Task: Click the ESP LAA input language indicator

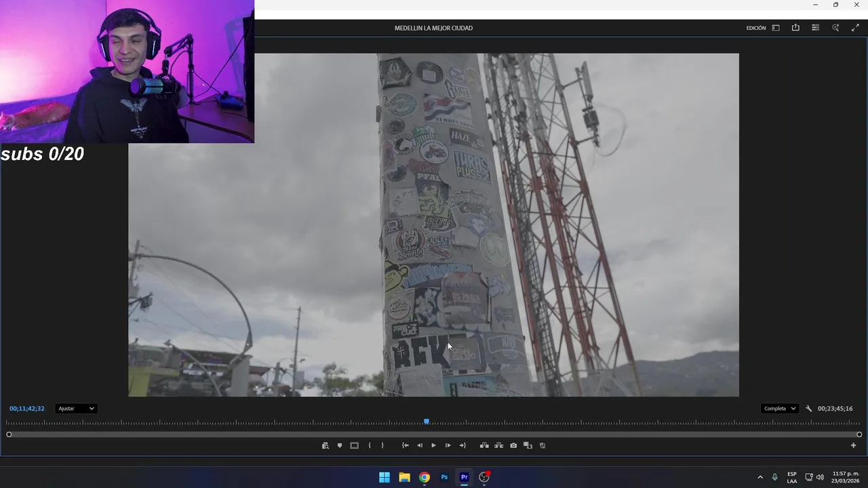Action: tap(792, 477)
